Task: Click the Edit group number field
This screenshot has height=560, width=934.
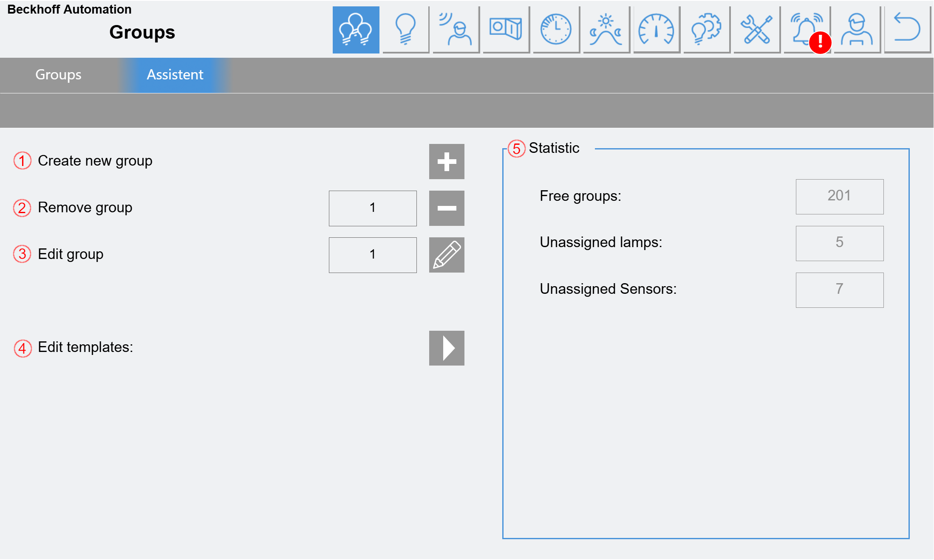Action: (x=373, y=255)
